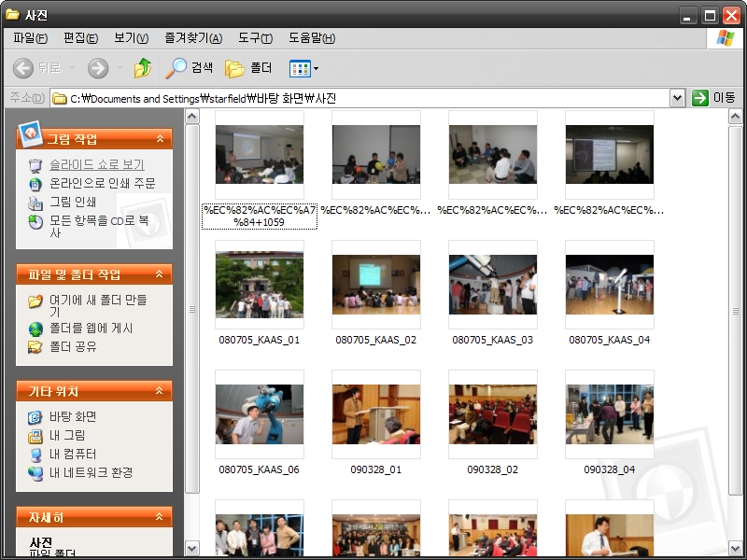Open the address bar dropdown list
The image size is (747, 560).
click(677, 99)
